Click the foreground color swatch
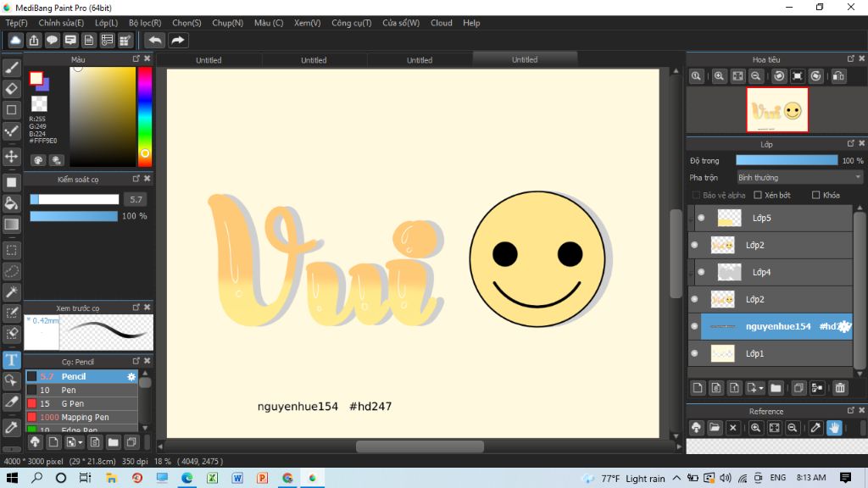 pos(36,79)
